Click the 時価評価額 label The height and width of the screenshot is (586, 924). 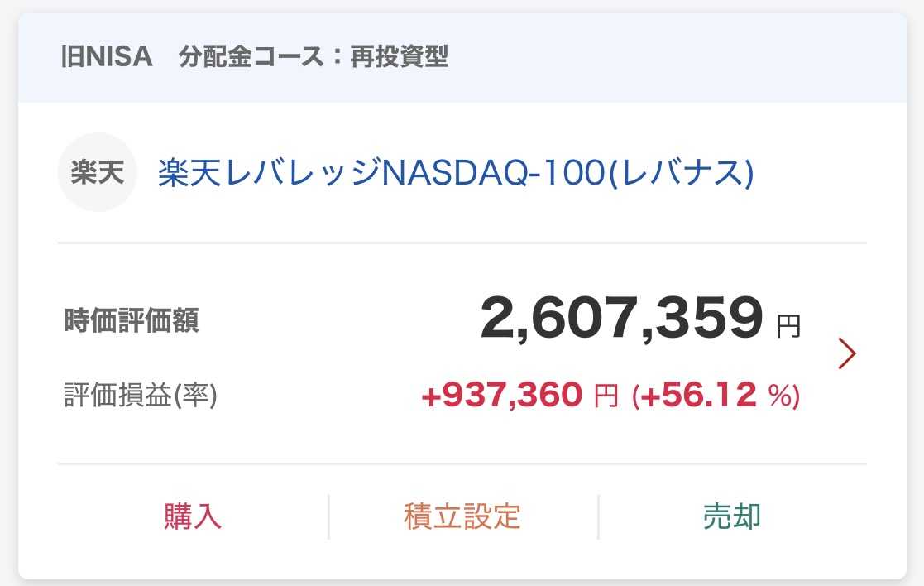click(132, 321)
